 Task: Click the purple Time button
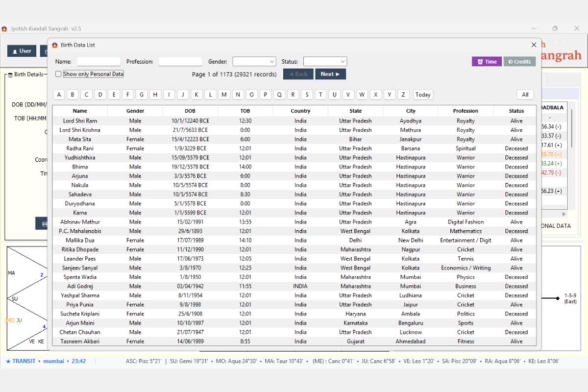[487, 62]
